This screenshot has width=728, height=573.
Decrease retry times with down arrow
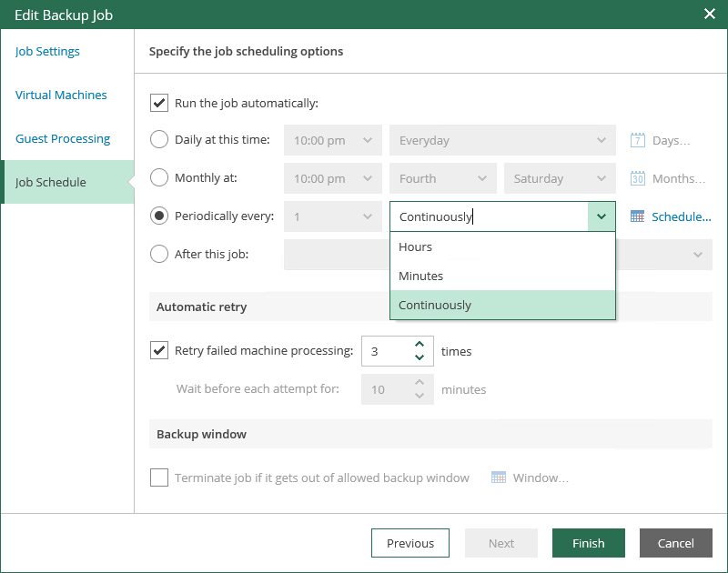[420, 357]
